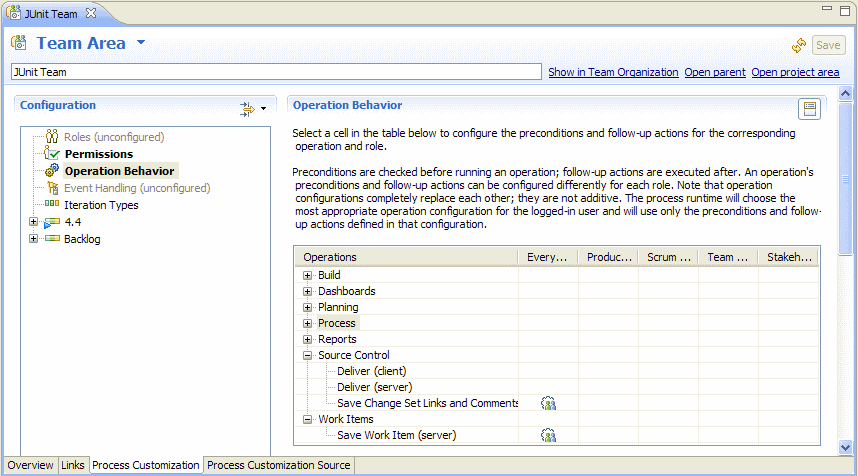
Task: Select Iteration Types in the Configuration tree
Action: point(101,205)
